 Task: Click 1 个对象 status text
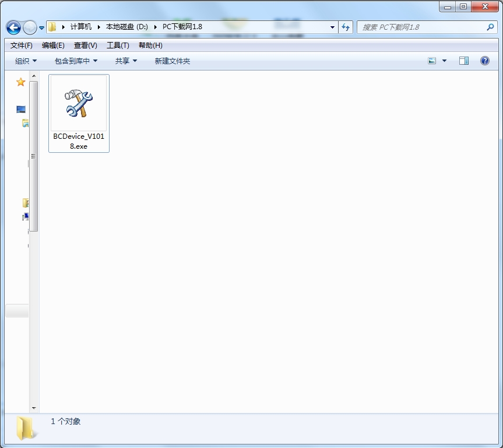[x=66, y=421]
